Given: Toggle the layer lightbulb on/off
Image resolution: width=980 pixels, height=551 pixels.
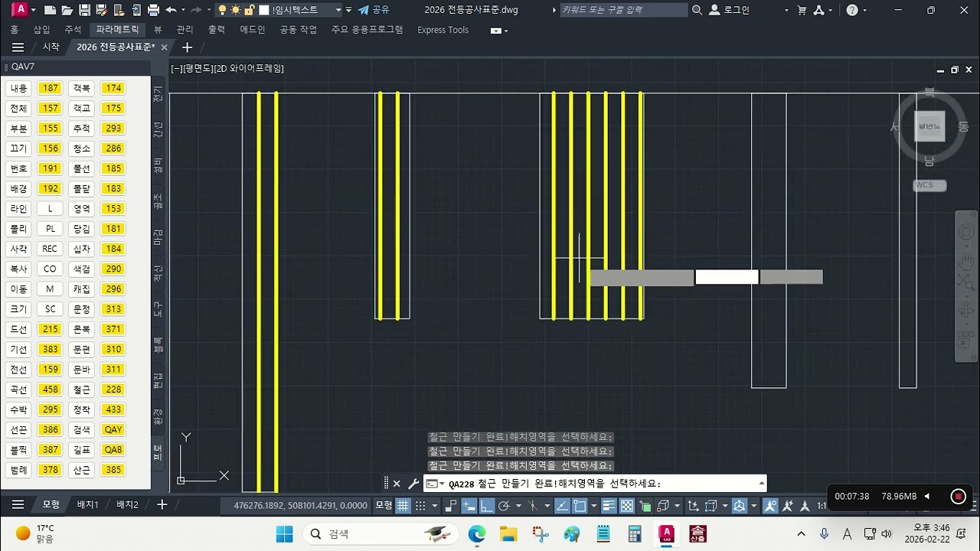Looking at the screenshot, I should 222,11.
